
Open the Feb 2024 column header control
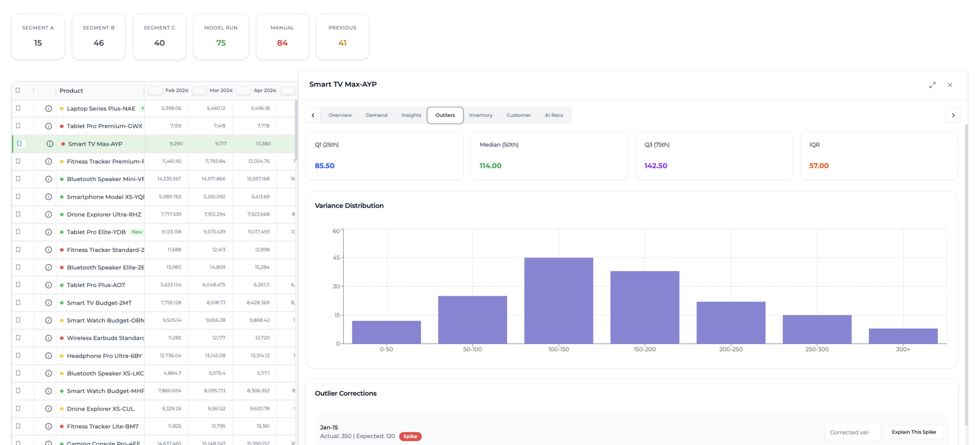coord(156,90)
